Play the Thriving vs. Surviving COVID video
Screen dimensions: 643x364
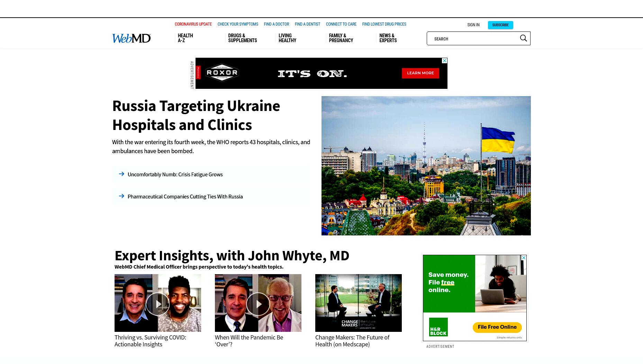pos(158,304)
